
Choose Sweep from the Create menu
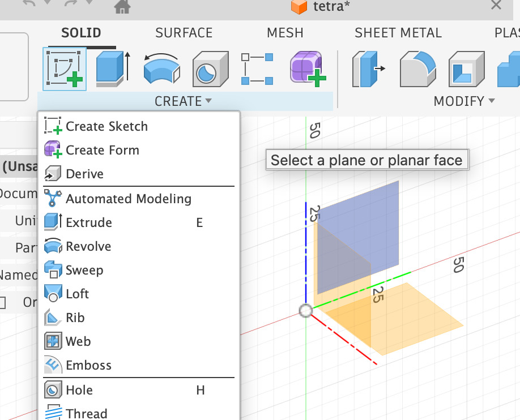[139, 270]
